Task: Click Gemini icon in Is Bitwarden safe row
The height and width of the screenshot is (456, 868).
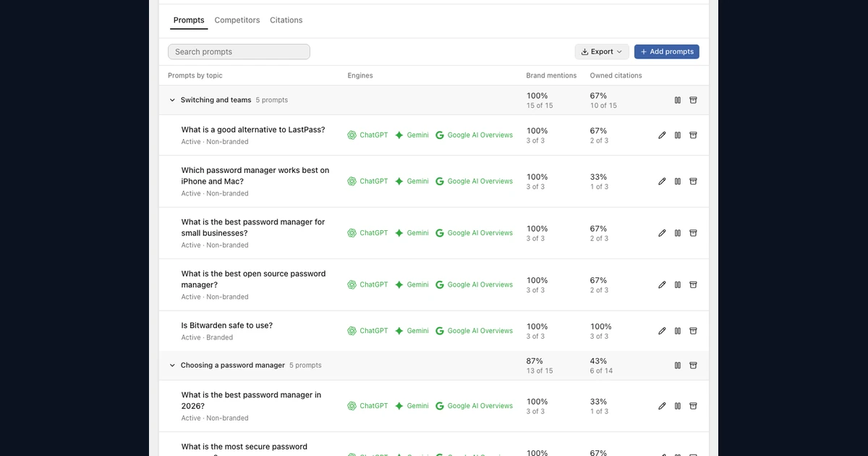Action: point(399,331)
